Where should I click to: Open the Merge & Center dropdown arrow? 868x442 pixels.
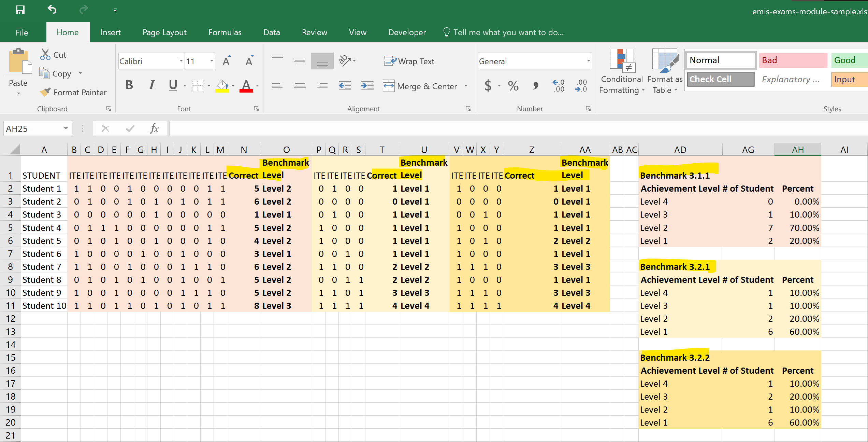(466, 86)
